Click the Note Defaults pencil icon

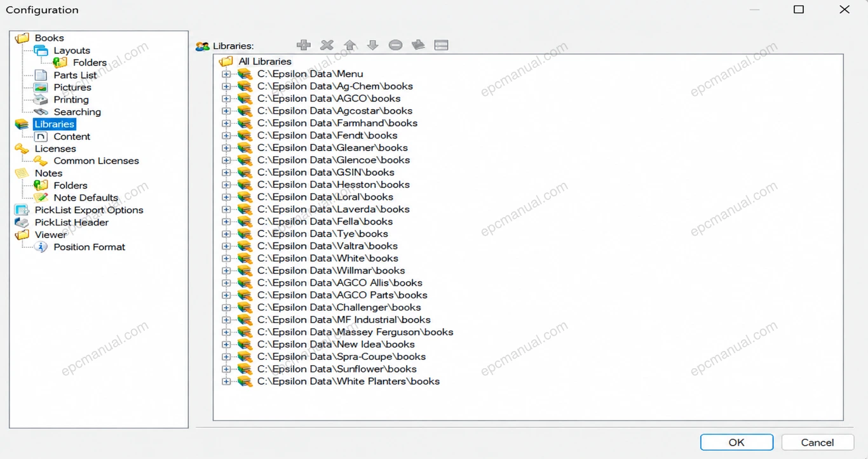pos(41,197)
